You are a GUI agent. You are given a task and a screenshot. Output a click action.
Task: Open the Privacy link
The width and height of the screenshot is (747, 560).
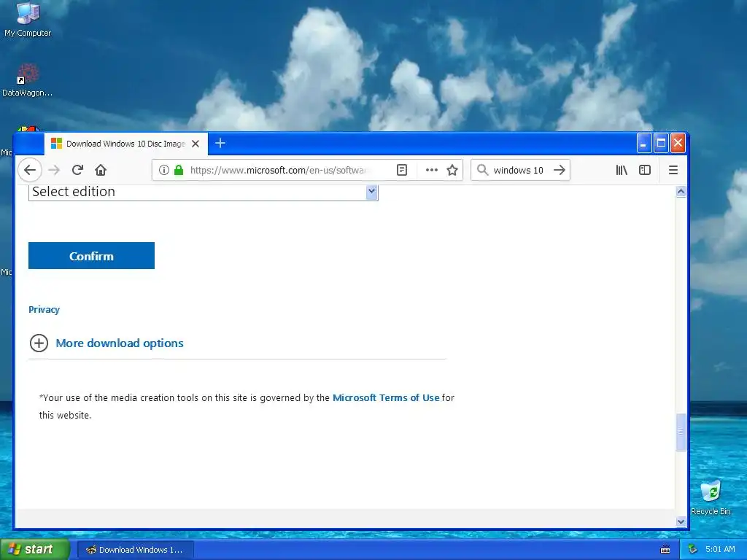pyautogui.click(x=44, y=309)
